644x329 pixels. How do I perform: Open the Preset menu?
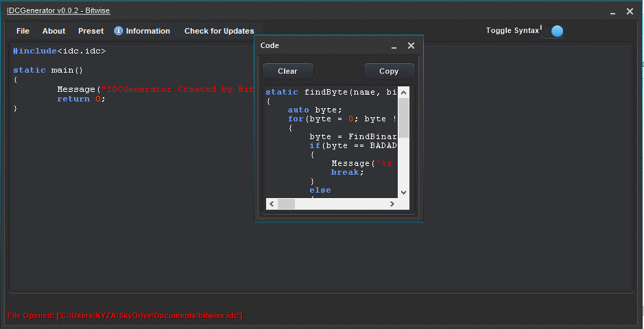tap(91, 31)
